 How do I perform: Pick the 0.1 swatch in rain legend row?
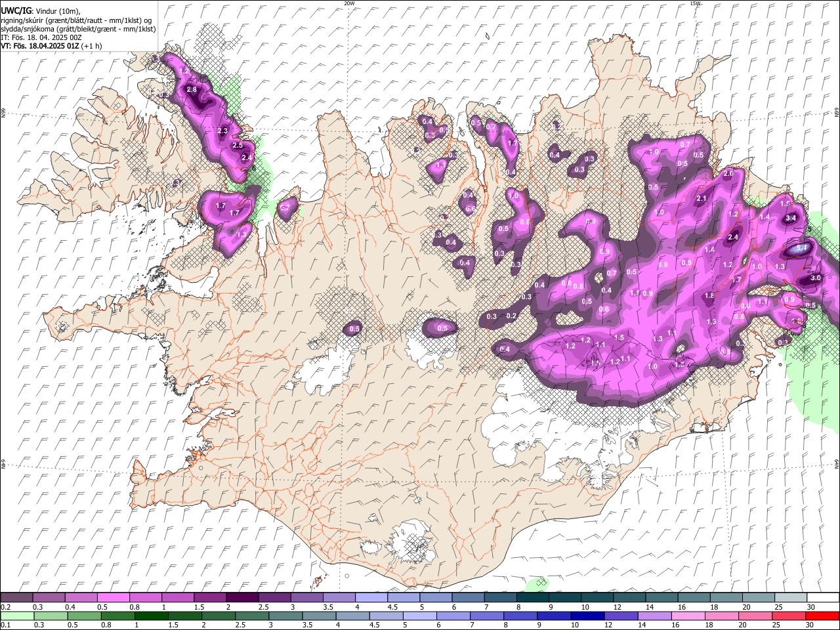[17, 616]
